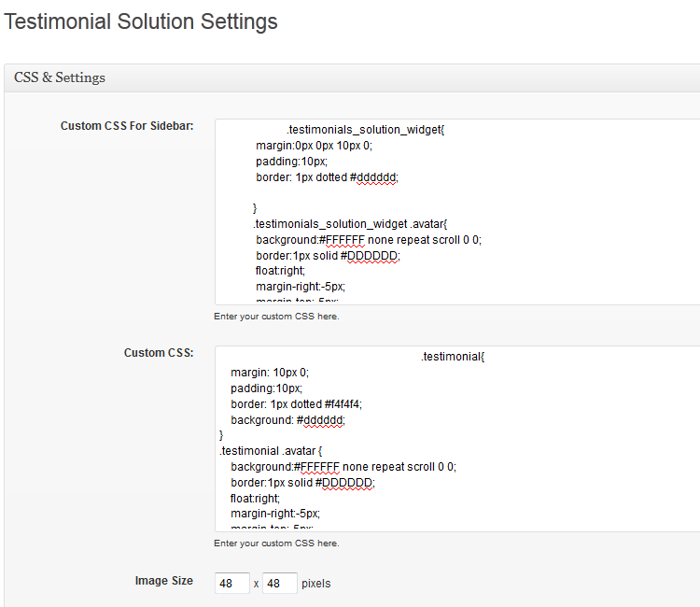Focus the Custom CSS textarea
This screenshot has width=700, height=607.
coord(457,439)
